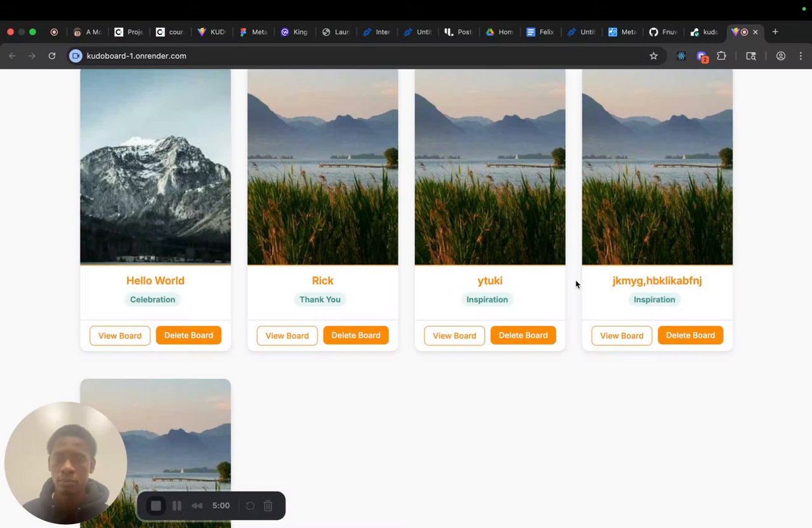The image size is (812, 528).
Task: Switch to the 'Proje' tab
Action: (x=129, y=32)
